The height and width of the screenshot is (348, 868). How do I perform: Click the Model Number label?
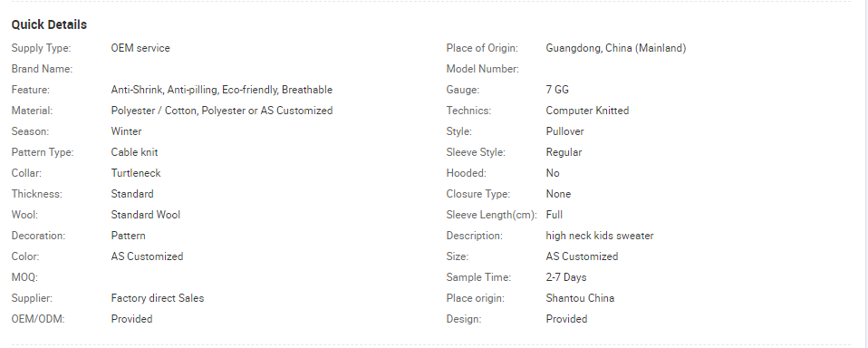click(x=482, y=69)
